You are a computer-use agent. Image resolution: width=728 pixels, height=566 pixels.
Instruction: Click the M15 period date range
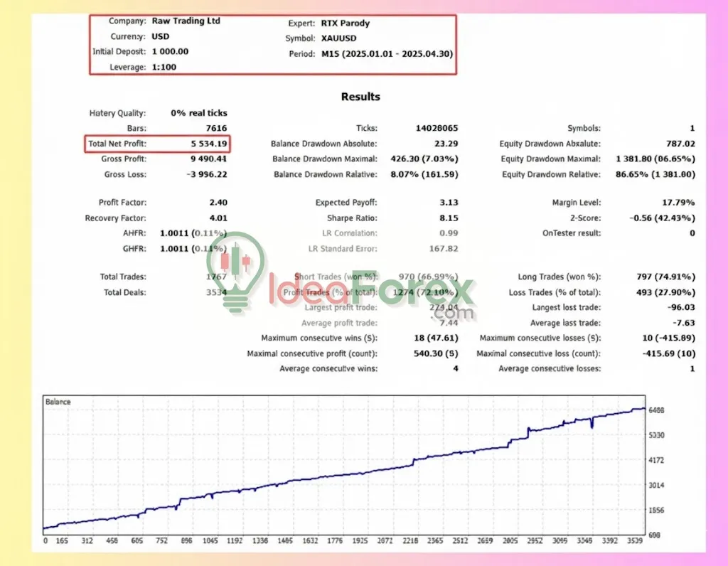(387, 54)
